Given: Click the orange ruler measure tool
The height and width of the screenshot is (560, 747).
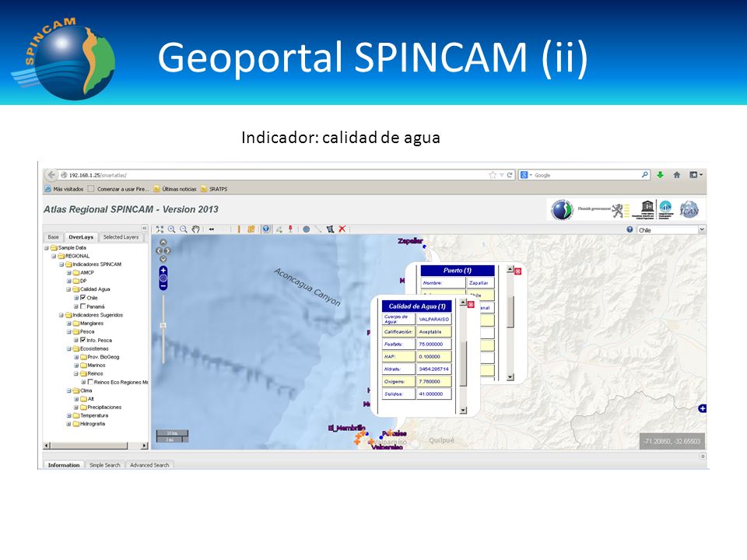Looking at the screenshot, I should click(239, 229).
